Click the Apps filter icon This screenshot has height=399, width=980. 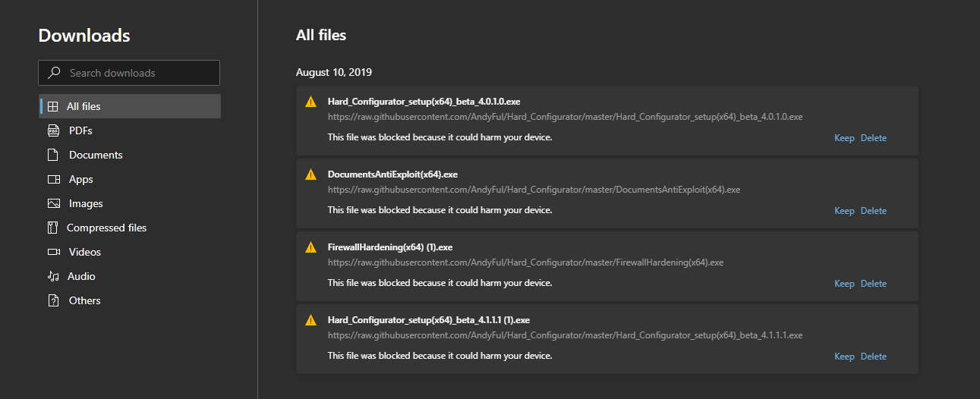[53, 179]
